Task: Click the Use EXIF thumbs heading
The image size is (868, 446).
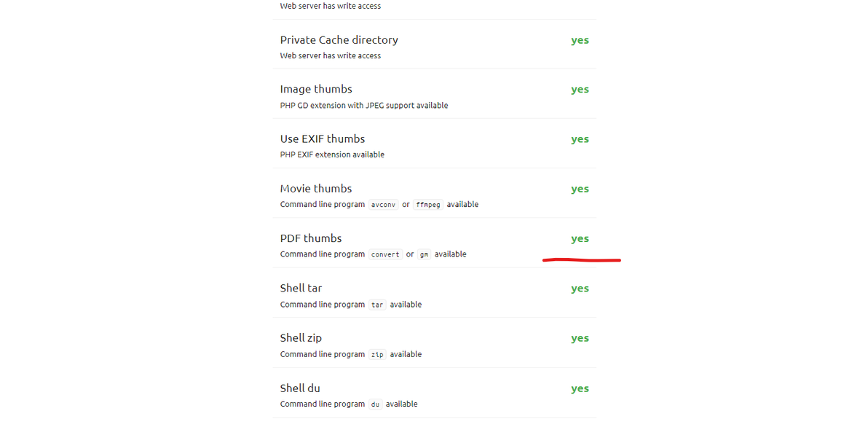Action: click(x=322, y=139)
